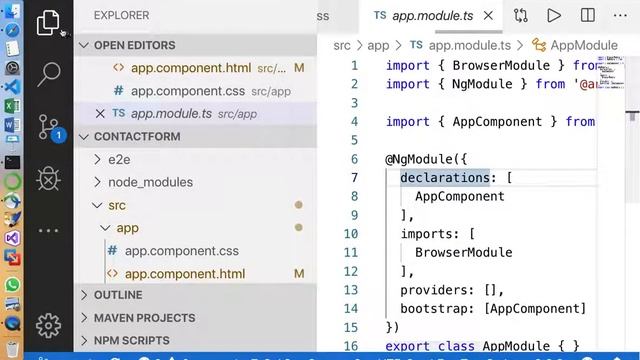Open the Explorer view in activity bar
The image size is (640, 360).
click(x=48, y=23)
